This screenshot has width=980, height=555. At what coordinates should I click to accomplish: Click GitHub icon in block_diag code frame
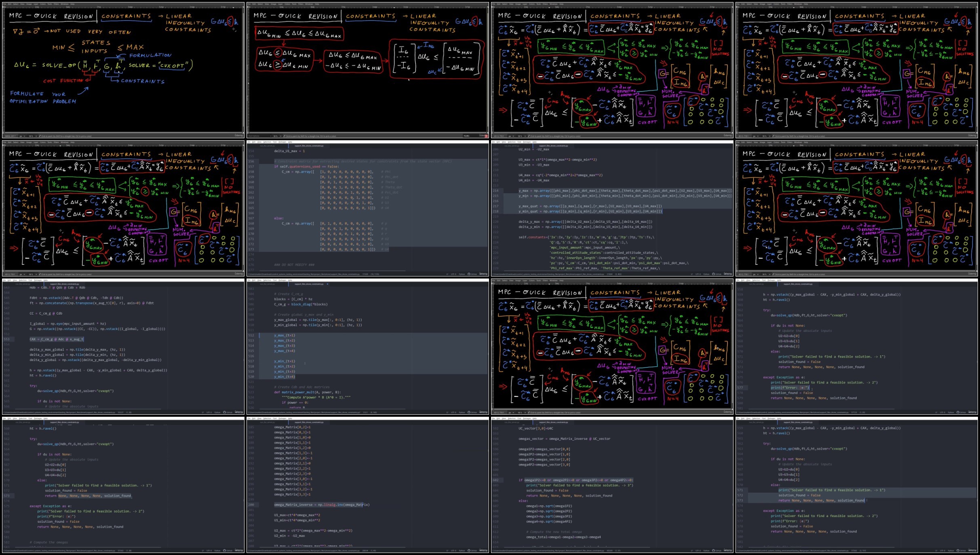[x=469, y=412]
